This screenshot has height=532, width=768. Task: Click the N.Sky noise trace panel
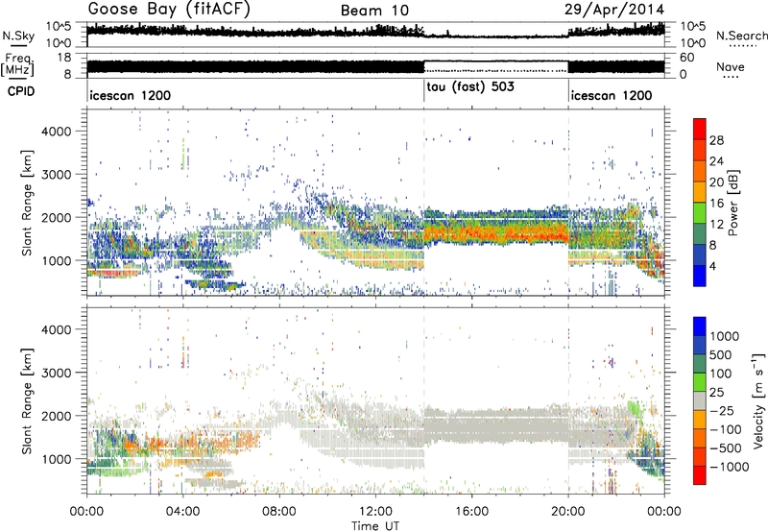pos(375,34)
